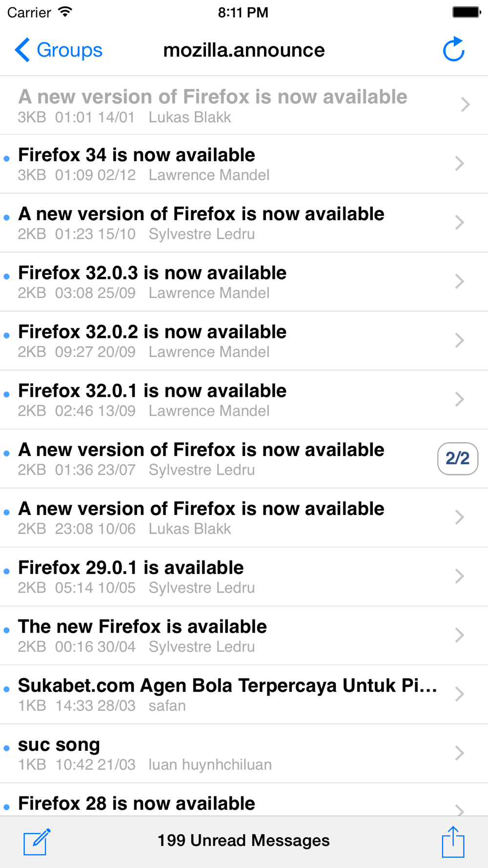Tap chevron on Firefox 32.0.3 row

click(459, 281)
